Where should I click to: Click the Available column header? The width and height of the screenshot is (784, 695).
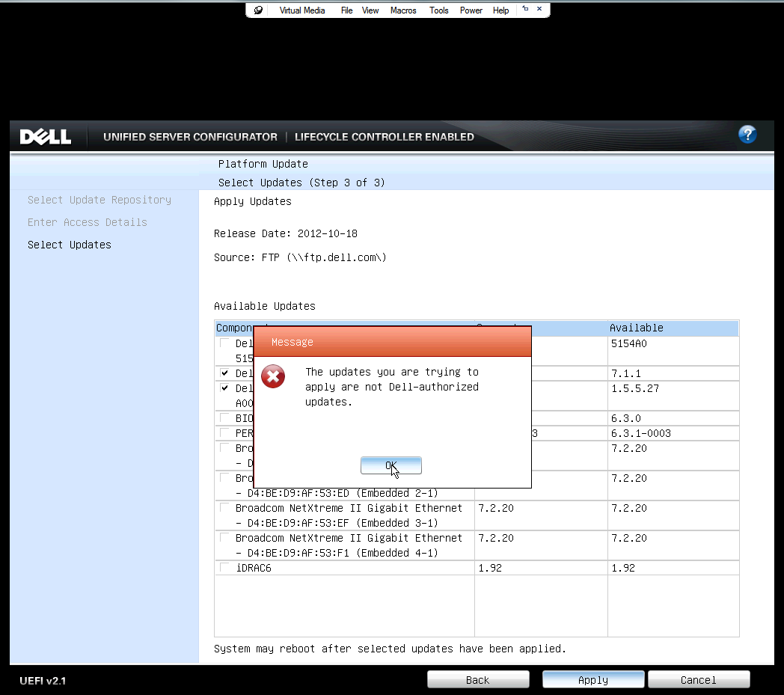[x=673, y=328]
